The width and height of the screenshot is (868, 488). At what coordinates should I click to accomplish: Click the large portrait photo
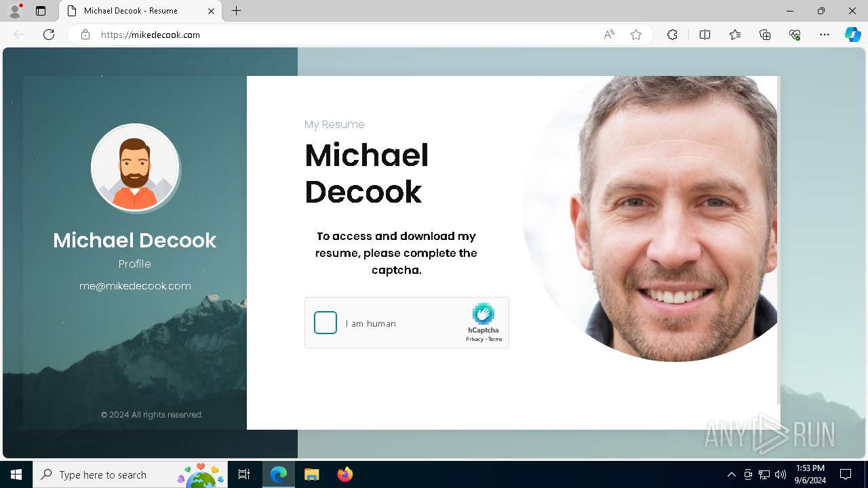click(651, 218)
